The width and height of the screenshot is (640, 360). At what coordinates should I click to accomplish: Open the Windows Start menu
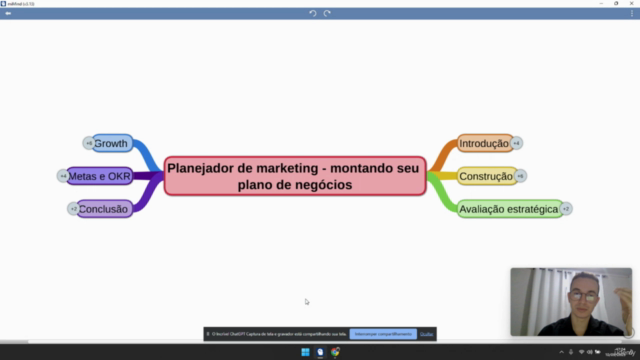point(305,352)
